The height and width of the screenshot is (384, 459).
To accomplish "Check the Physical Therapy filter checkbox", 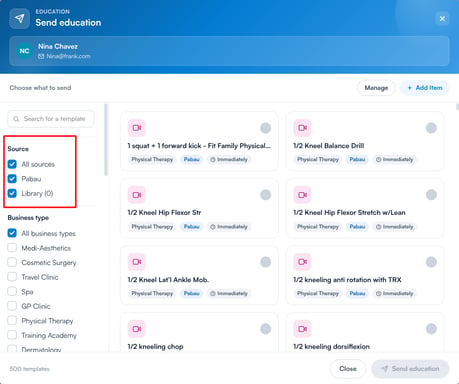I will (x=12, y=321).
